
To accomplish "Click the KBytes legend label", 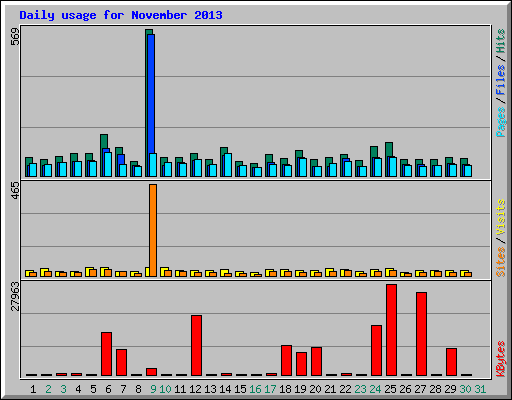I will (x=500, y=358).
